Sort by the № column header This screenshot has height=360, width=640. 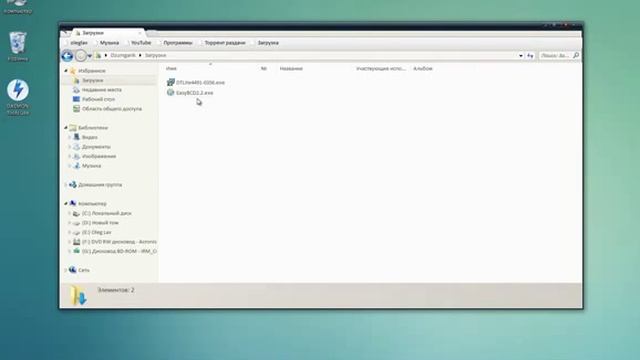click(x=264, y=69)
